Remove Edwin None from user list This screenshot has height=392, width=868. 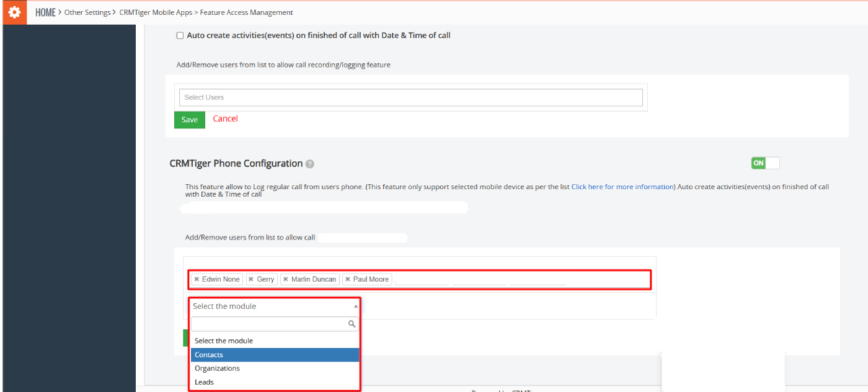(197, 279)
